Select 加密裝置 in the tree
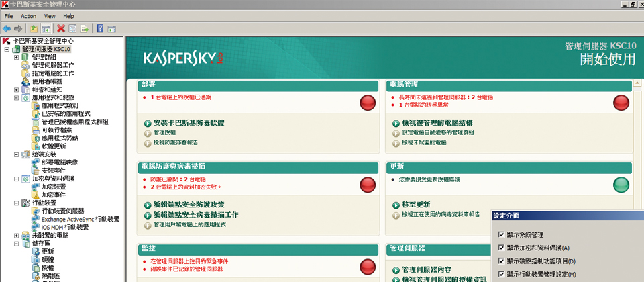 pos(54,187)
